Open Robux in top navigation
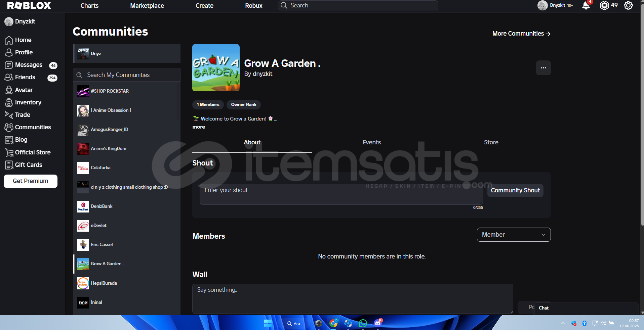 [x=254, y=6]
